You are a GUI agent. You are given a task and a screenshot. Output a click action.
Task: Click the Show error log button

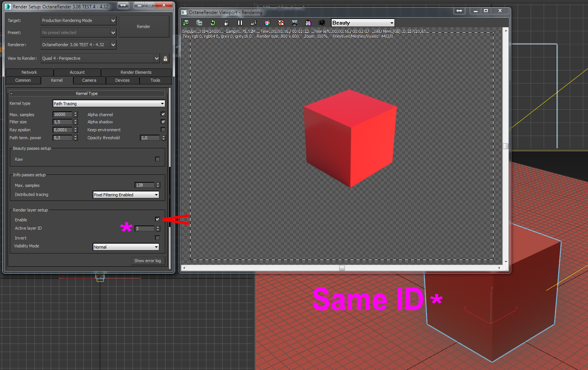pyautogui.click(x=147, y=261)
